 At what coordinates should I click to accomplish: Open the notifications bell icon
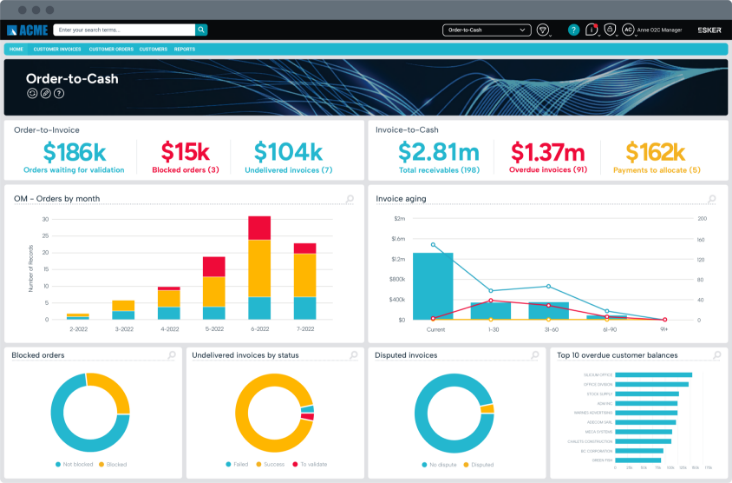click(592, 30)
